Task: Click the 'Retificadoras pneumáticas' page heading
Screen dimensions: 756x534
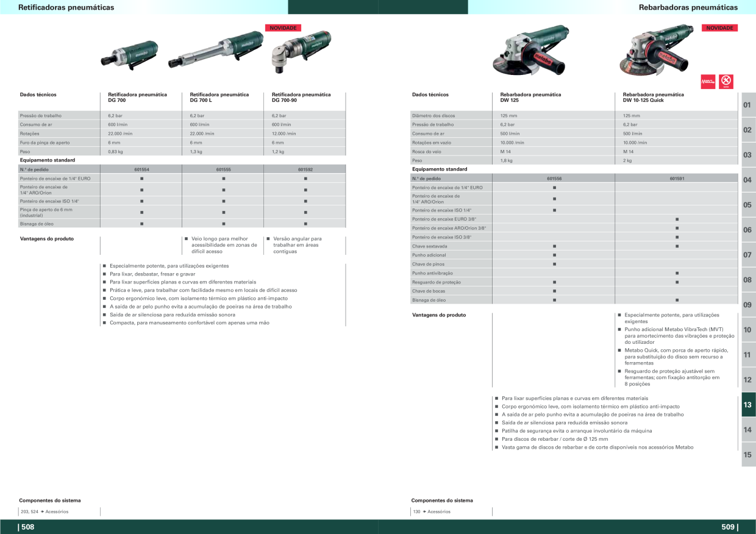Action: coord(66,7)
